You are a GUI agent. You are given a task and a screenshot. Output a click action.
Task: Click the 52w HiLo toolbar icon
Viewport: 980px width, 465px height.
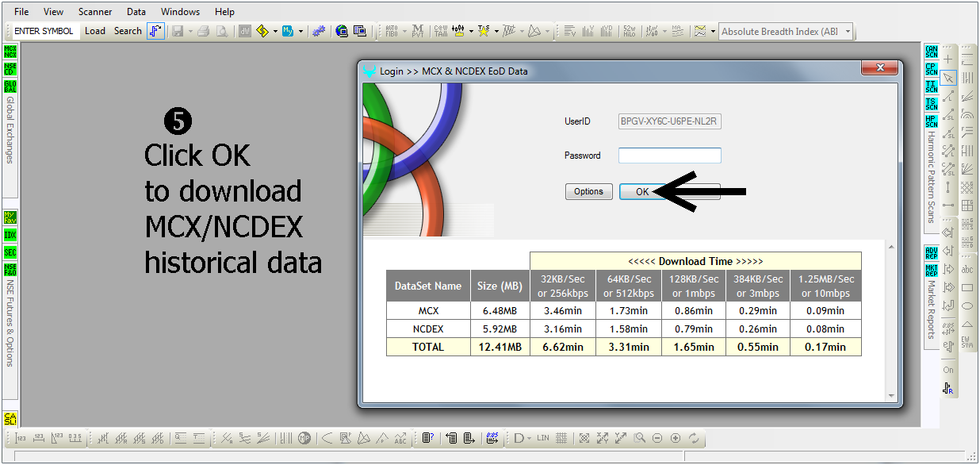point(630,31)
